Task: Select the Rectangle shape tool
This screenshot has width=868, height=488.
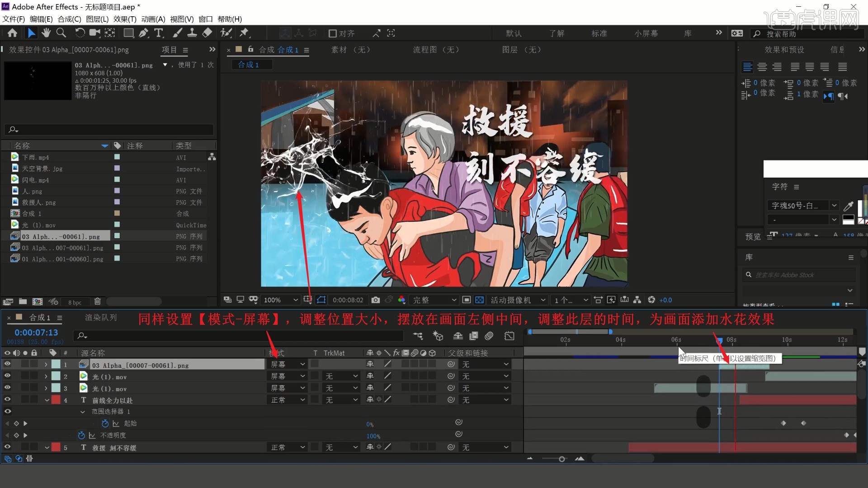Action: click(x=129, y=33)
